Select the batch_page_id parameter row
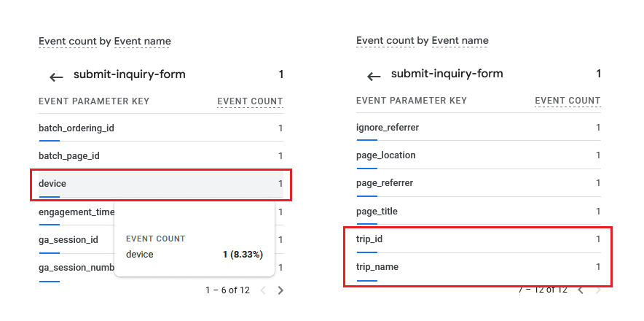Viewport: 644px width, 321px height. pos(68,156)
